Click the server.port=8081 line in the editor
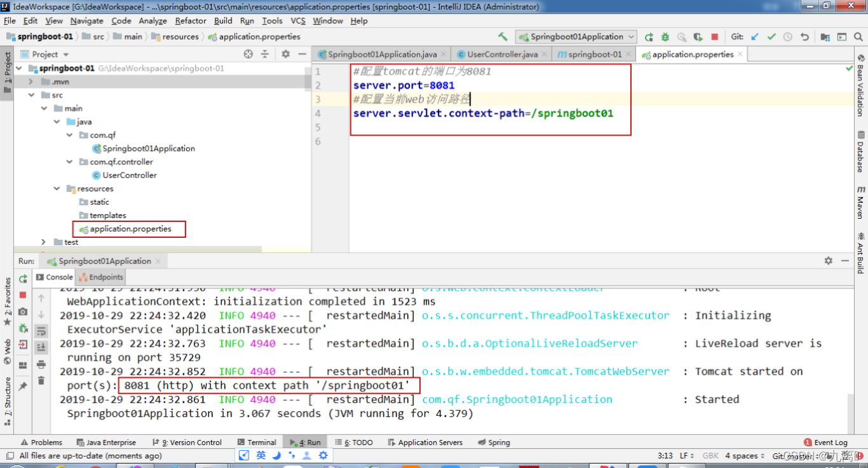 pos(404,85)
